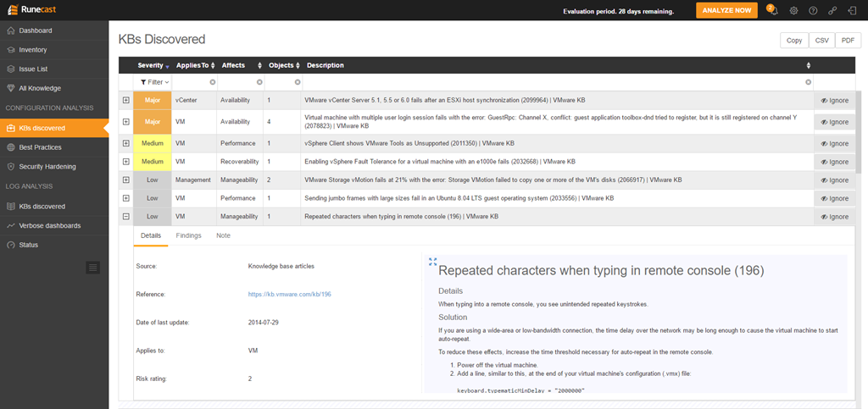Expand the jumbo frames Ubuntu row
The width and height of the screenshot is (868, 409).
click(x=125, y=198)
